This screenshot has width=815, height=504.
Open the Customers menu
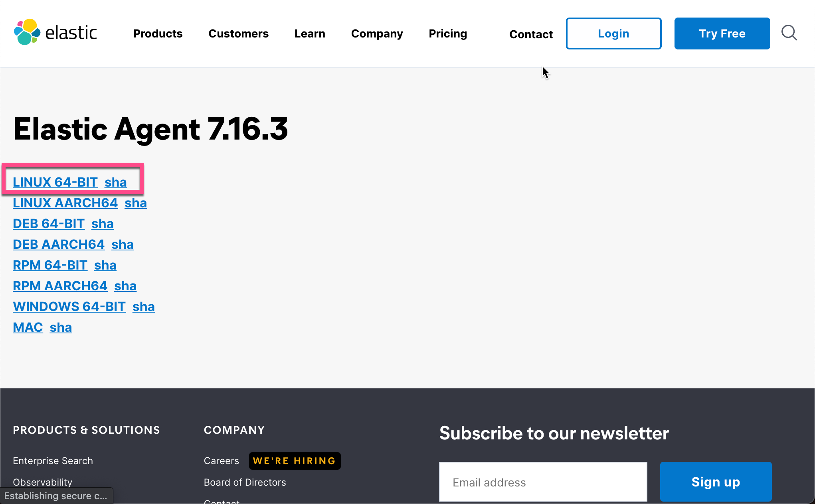tap(238, 33)
